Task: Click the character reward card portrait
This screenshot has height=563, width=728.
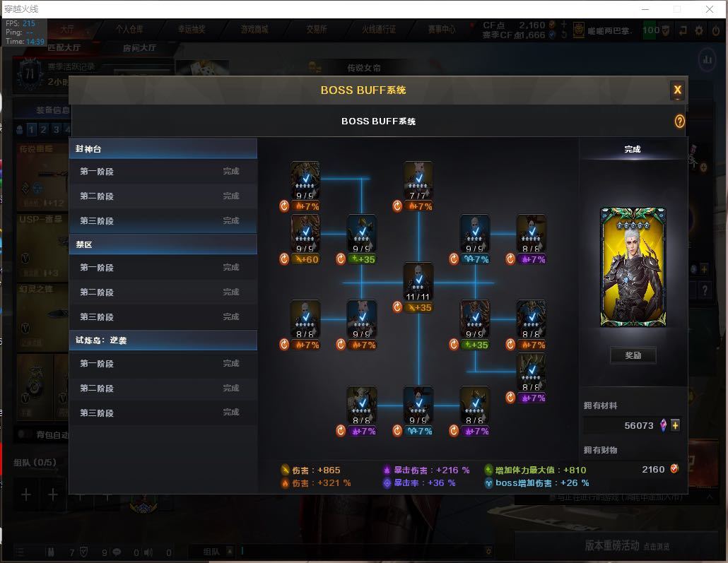Action: pyautogui.click(x=633, y=267)
